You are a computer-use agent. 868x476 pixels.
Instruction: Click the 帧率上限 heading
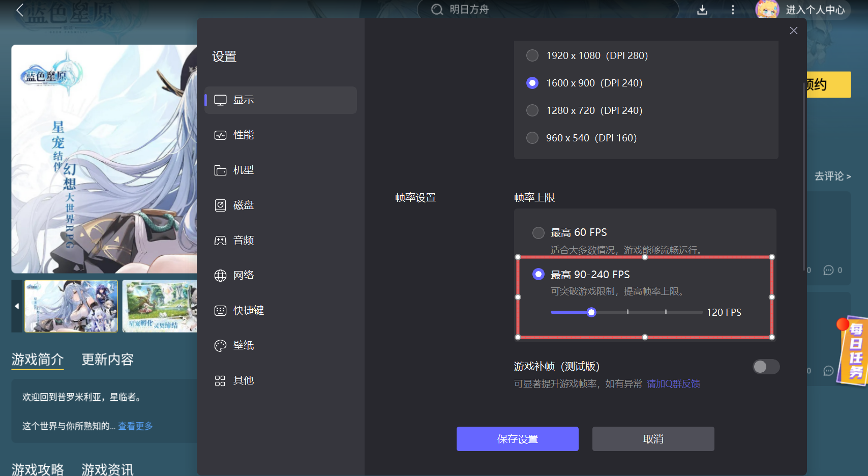(534, 197)
